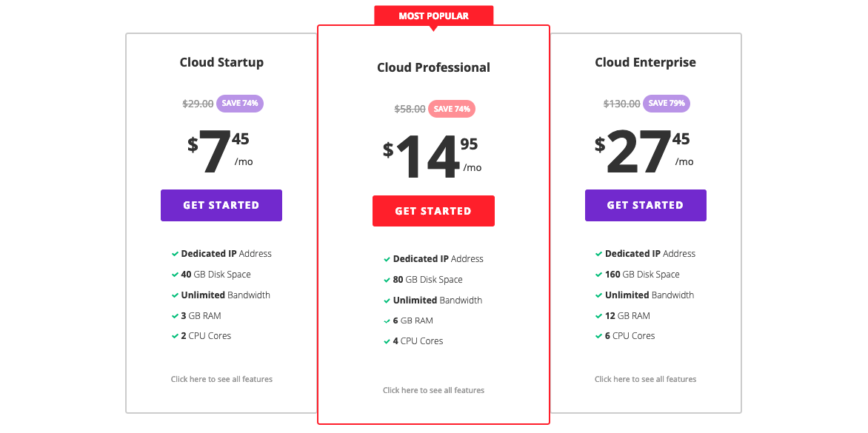Click the checkmark beside Dedicated IP under Cloud Startup
The height and width of the screenshot is (433, 868).
click(x=174, y=253)
